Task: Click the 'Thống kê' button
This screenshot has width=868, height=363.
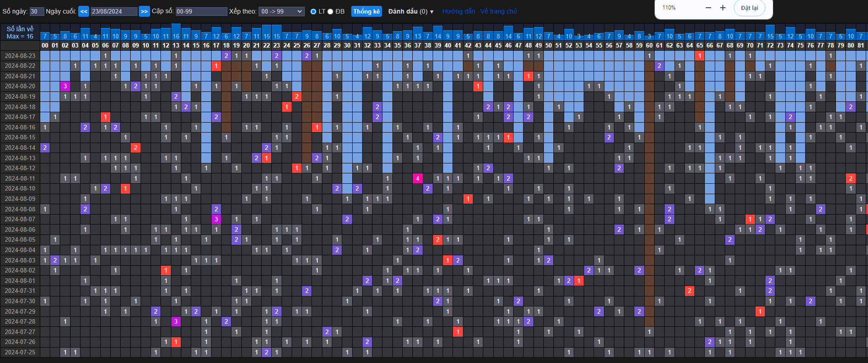Action: point(367,11)
